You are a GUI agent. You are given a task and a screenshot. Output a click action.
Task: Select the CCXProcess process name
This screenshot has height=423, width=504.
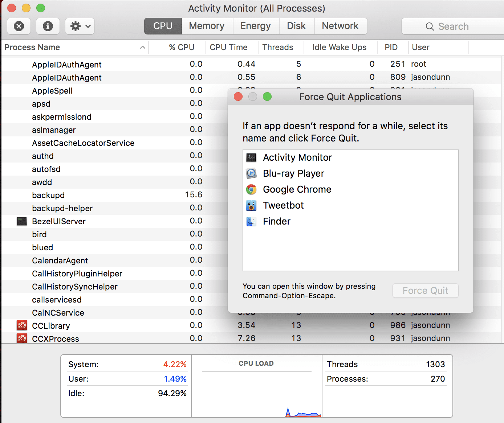point(56,339)
